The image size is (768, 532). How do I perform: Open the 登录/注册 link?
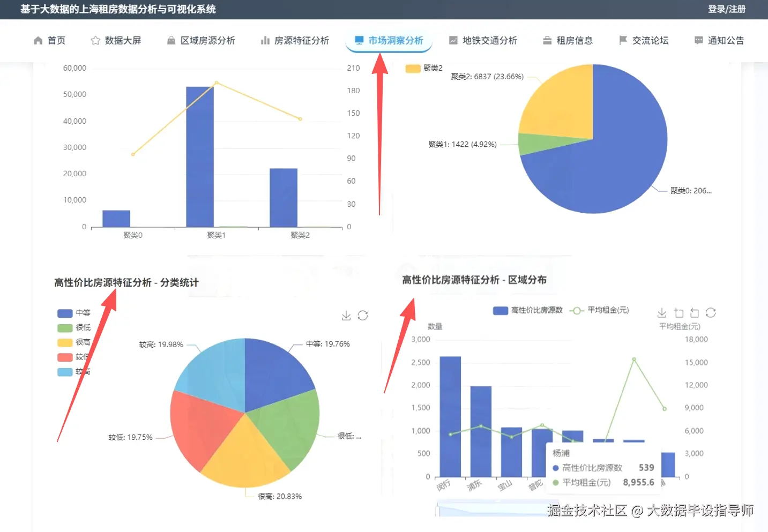tap(727, 9)
